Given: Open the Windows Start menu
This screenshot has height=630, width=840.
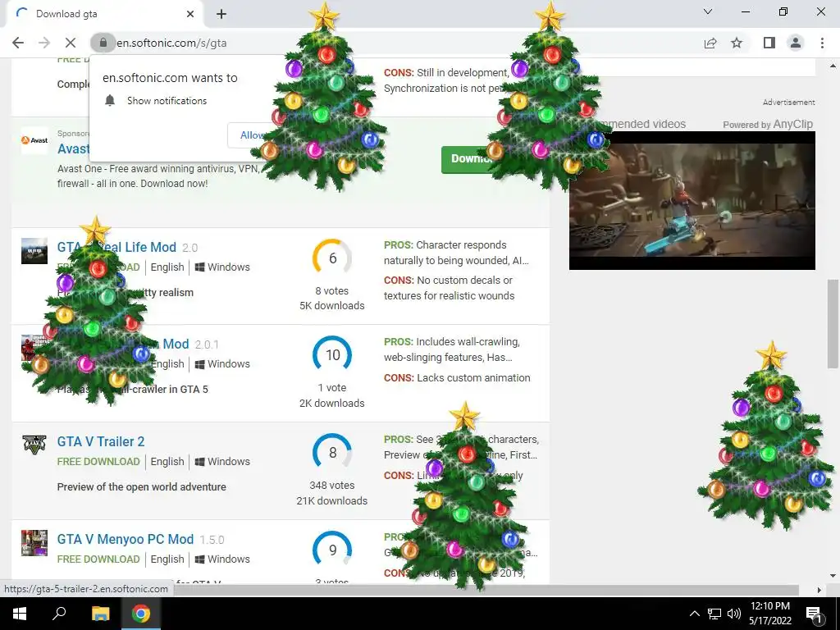Looking at the screenshot, I should point(20,614).
